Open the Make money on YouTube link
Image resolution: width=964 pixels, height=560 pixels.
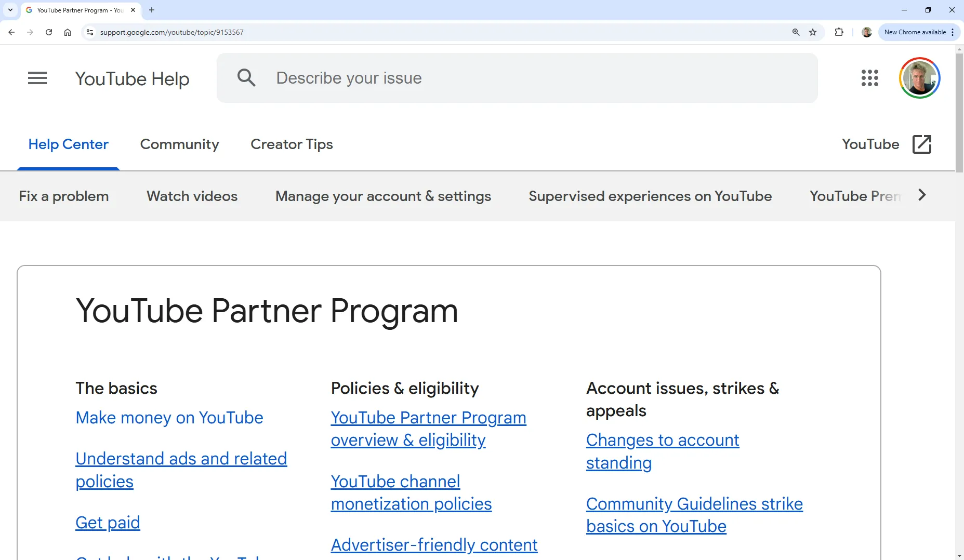[169, 418]
